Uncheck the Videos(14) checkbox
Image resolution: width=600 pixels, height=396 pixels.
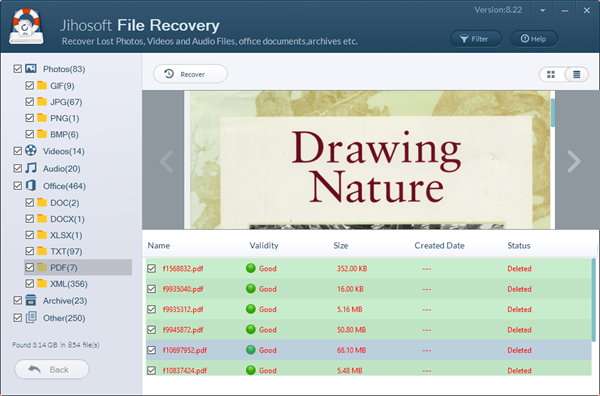18,151
